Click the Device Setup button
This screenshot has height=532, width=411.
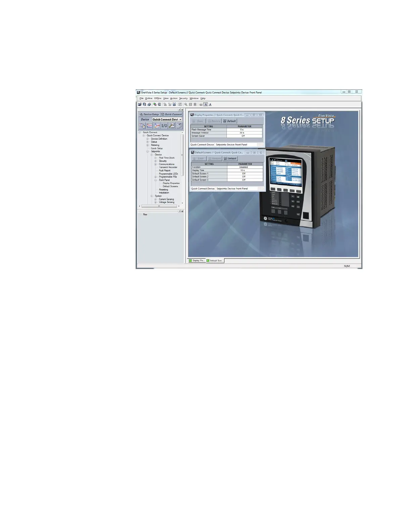149,114
